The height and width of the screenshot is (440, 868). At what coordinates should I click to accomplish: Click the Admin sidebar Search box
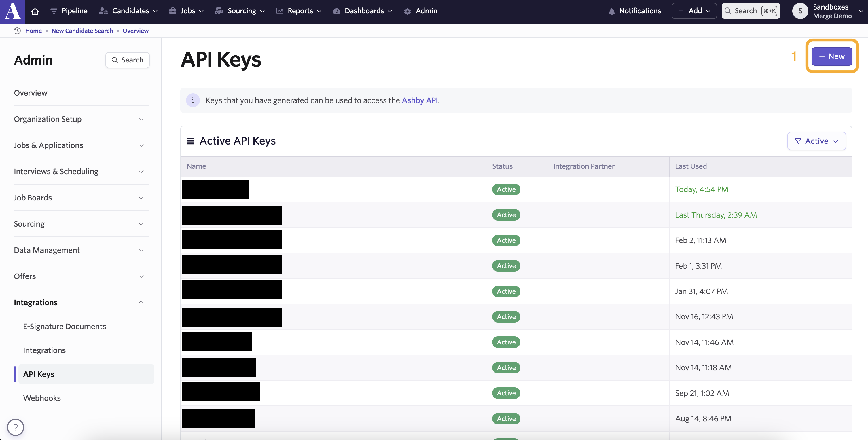tap(127, 60)
